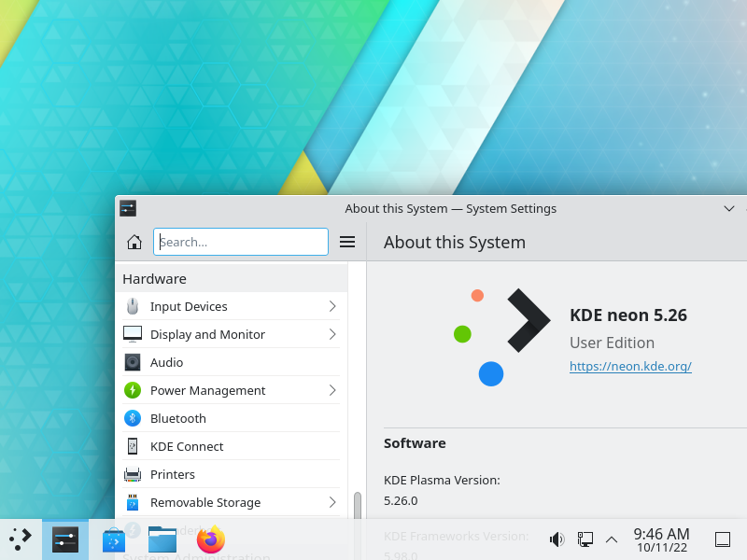The width and height of the screenshot is (747, 560).
Task: Follow the https://neon.kde.org/ link
Action: click(630, 366)
